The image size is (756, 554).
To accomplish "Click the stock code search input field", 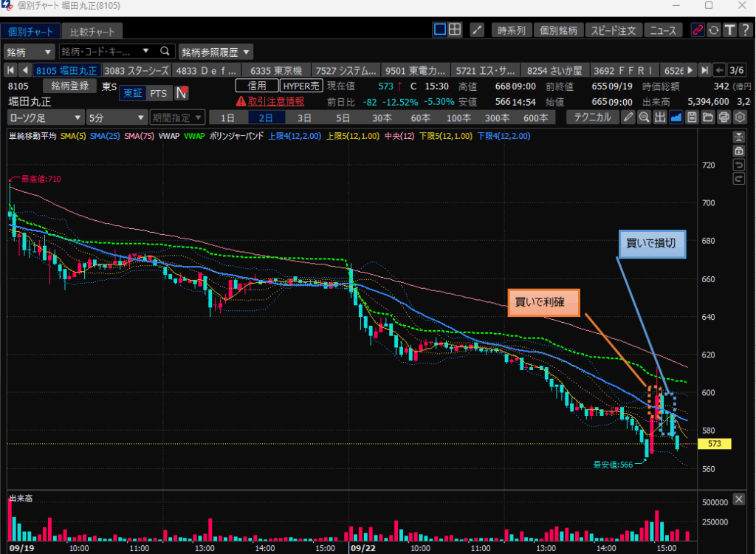I will click(98, 52).
